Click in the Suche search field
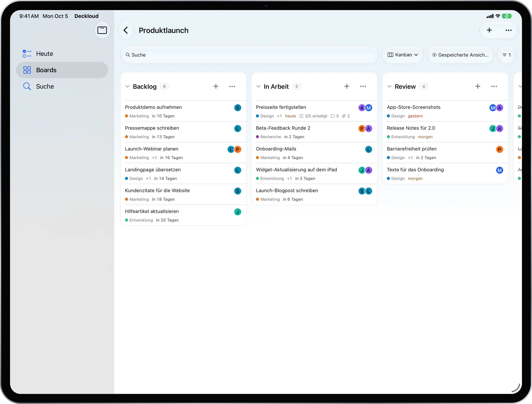Screen dimensions: 532x404 [x=249, y=55]
